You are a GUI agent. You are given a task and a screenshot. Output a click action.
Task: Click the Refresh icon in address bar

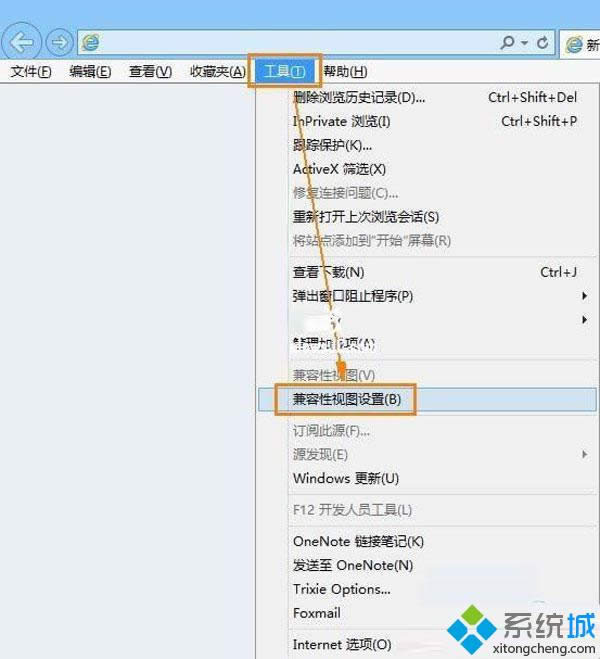point(542,42)
